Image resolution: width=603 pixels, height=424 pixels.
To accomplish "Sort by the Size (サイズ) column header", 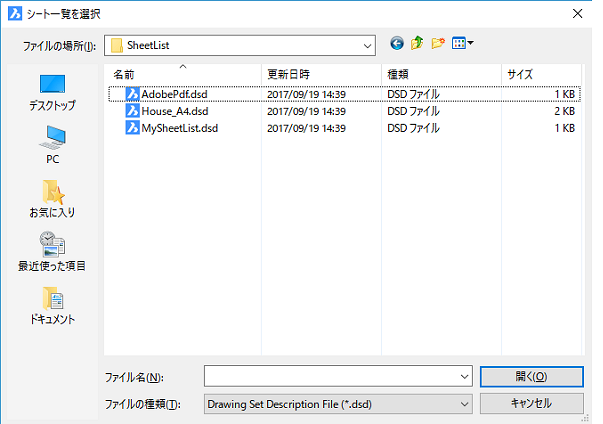I will pos(541,74).
